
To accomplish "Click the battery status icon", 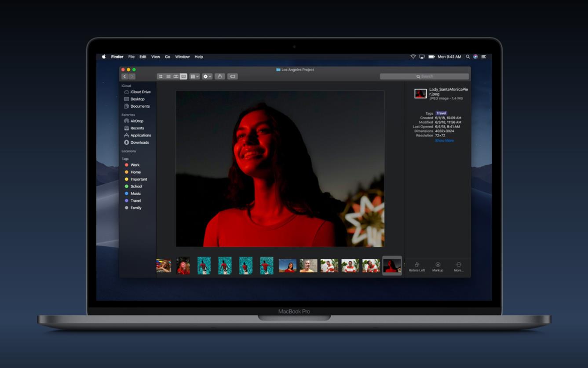I will click(x=431, y=57).
